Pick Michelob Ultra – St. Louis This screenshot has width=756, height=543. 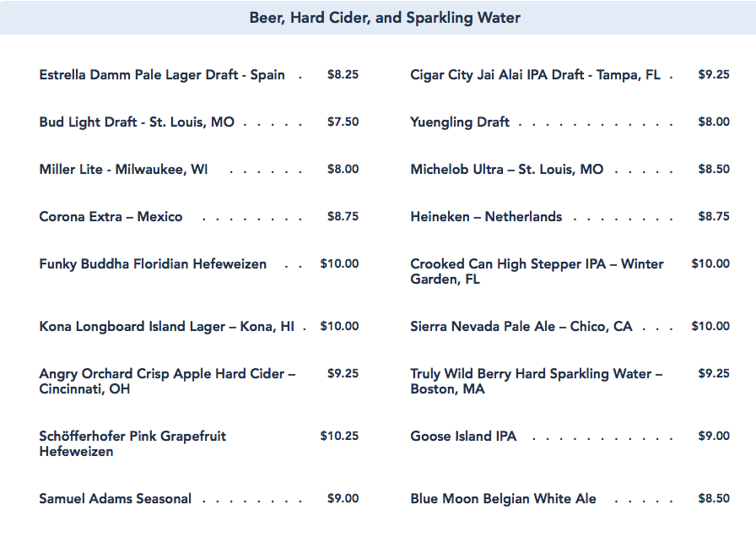[x=507, y=169]
